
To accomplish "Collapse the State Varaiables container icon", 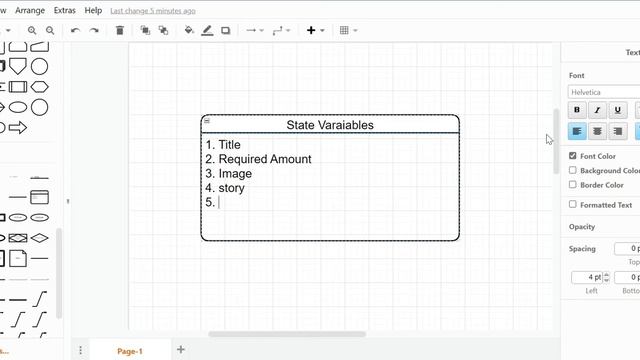I will tap(207, 120).
